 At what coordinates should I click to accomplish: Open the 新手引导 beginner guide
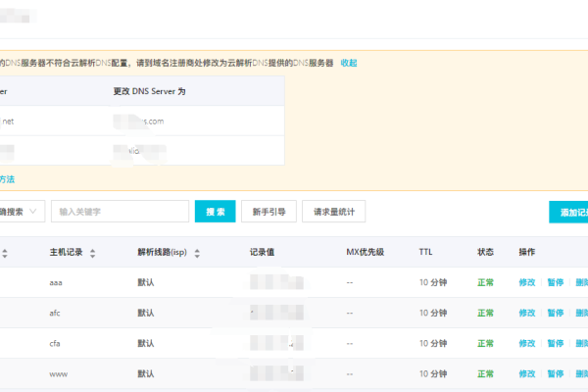(x=269, y=212)
